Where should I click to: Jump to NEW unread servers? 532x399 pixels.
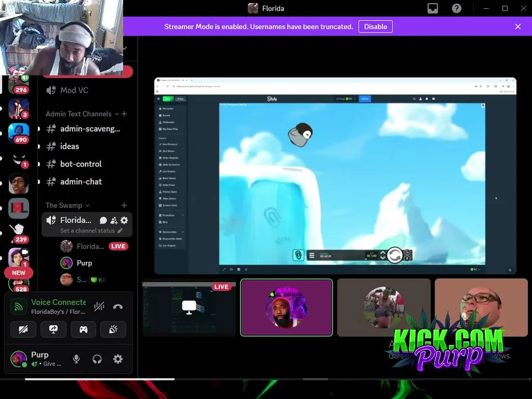coord(19,273)
